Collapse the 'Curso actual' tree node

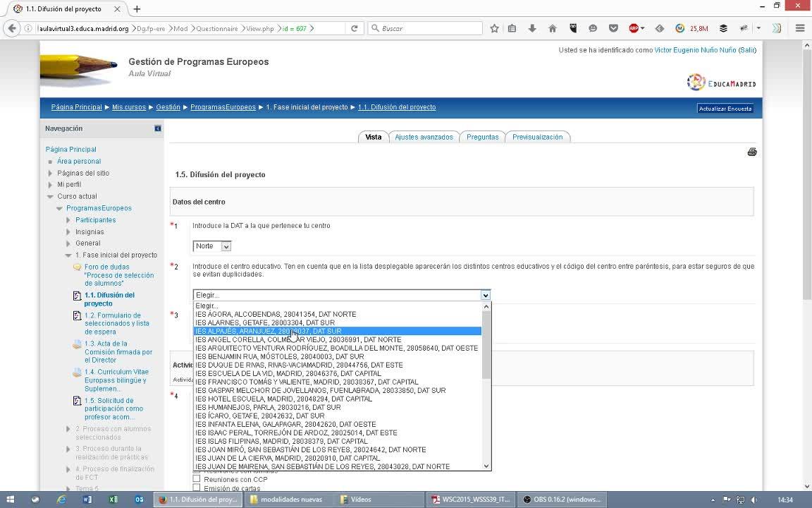(x=50, y=196)
